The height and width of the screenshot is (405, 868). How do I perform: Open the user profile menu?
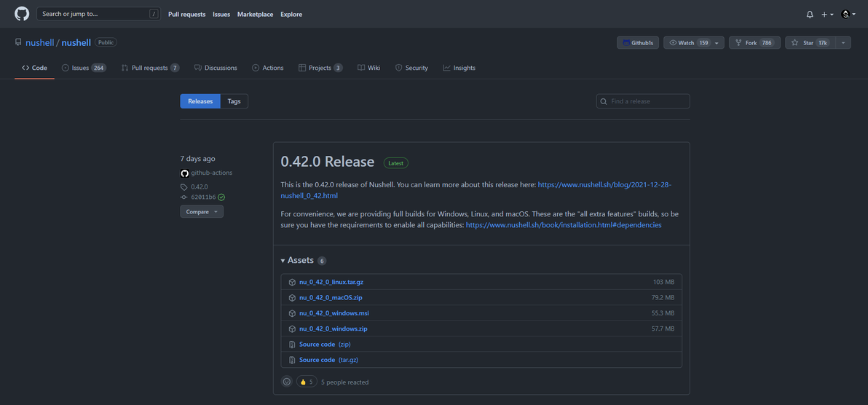point(848,15)
